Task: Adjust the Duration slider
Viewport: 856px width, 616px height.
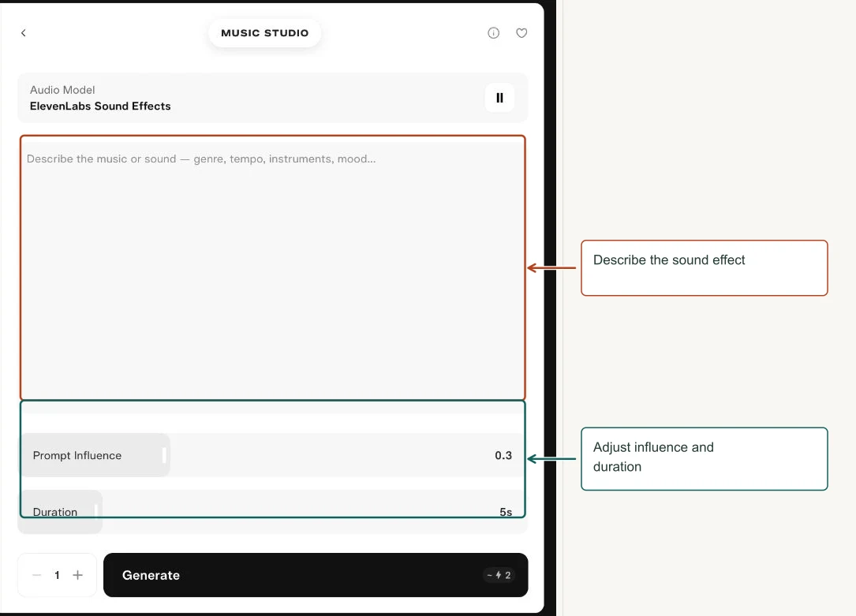Action: tap(272, 512)
